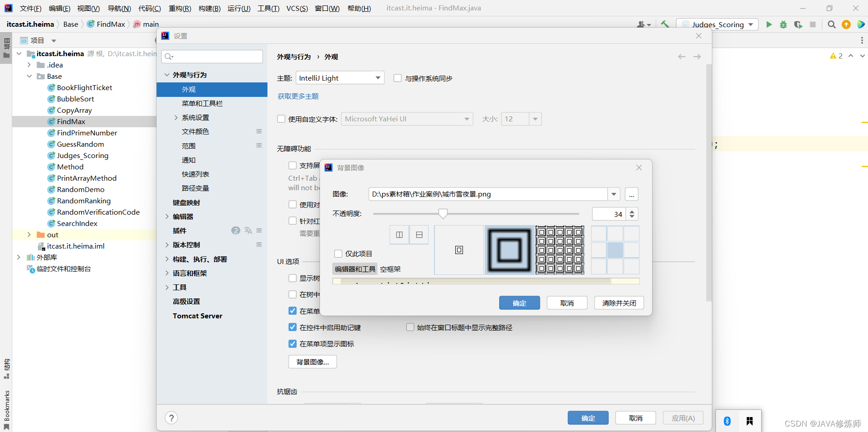
Task: Toggle the vertical-split flip image button
Action: pyautogui.click(x=400, y=235)
